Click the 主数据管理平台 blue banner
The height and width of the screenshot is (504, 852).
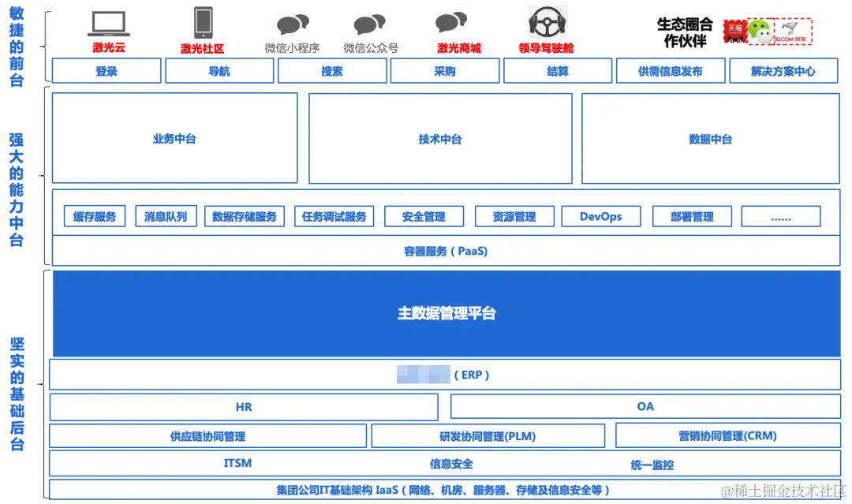coord(447,312)
